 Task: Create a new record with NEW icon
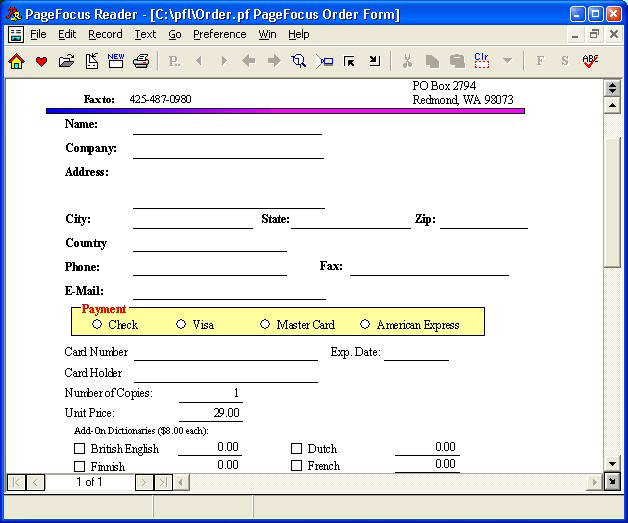[116, 61]
